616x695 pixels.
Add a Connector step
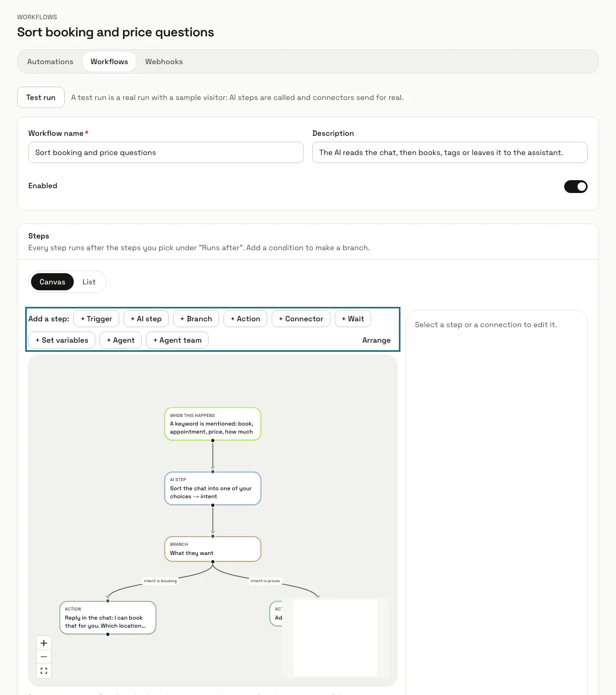pos(301,319)
